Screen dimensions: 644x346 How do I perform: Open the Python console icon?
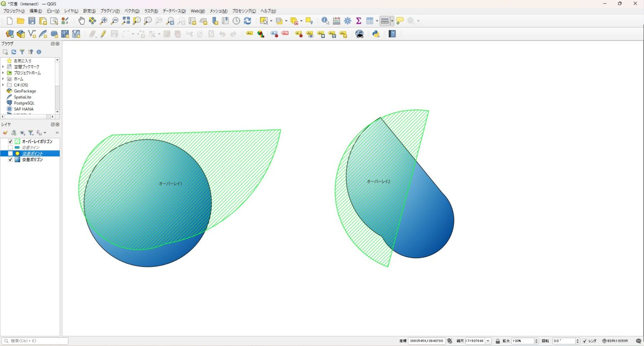(376, 34)
